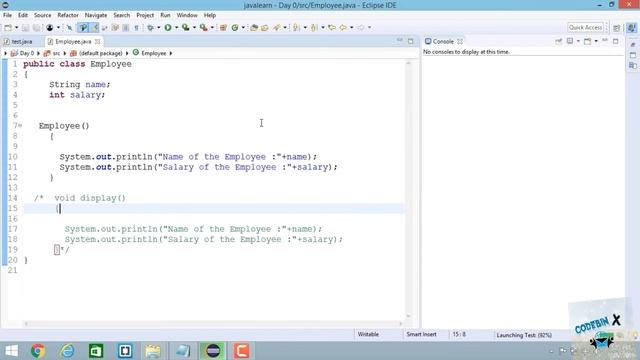Screen dimensions: 640x360
Task: Click the Save All icon
Action: click(x=36, y=27)
